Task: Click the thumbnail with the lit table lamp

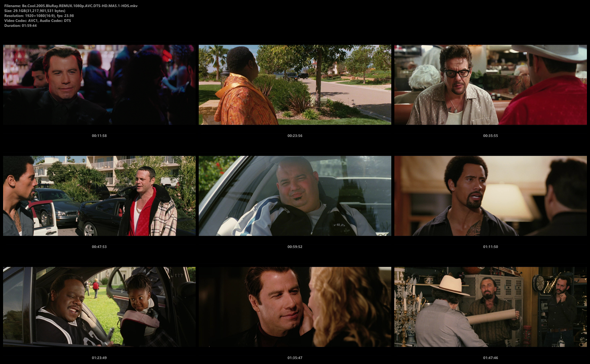Action: (490, 196)
